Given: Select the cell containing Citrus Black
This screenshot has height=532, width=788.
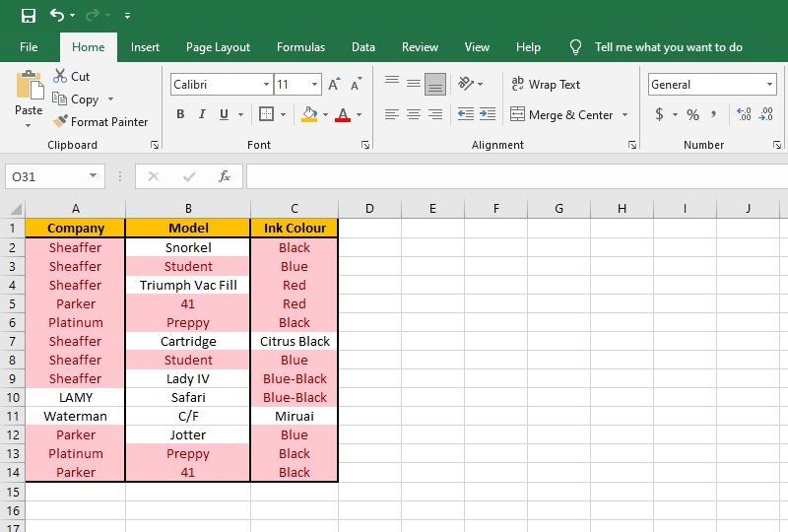Looking at the screenshot, I should [x=295, y=342].
